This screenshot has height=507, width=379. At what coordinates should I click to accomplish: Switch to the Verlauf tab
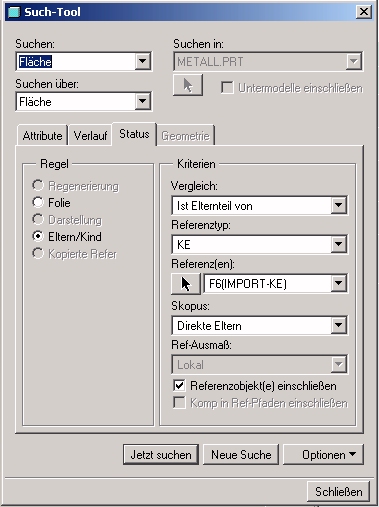90,136
